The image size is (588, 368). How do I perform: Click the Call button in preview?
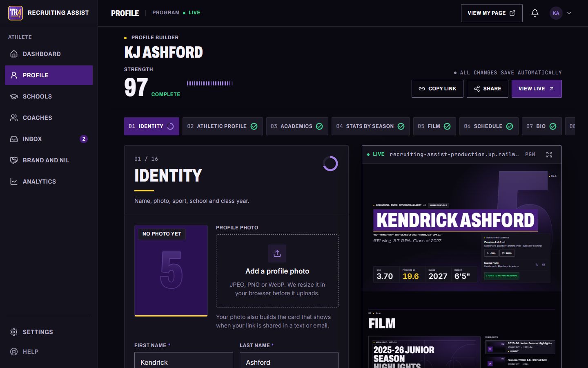click(x=491, y=253)
